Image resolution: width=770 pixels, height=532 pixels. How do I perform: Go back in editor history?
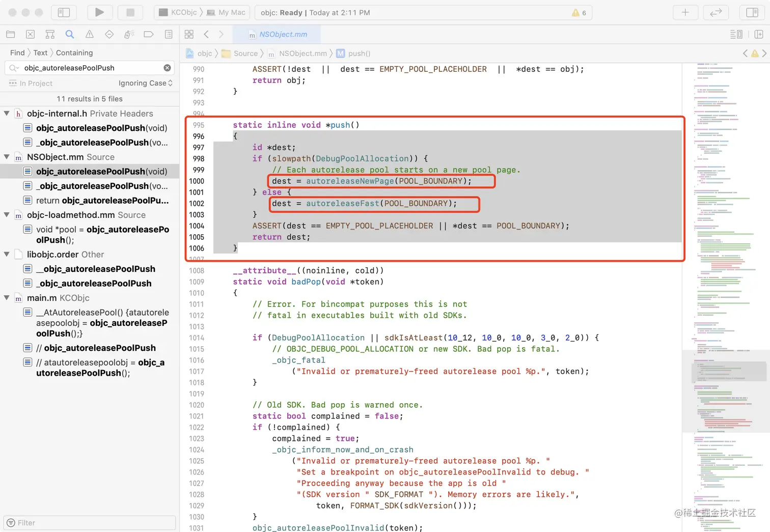[x=206, y=34]
